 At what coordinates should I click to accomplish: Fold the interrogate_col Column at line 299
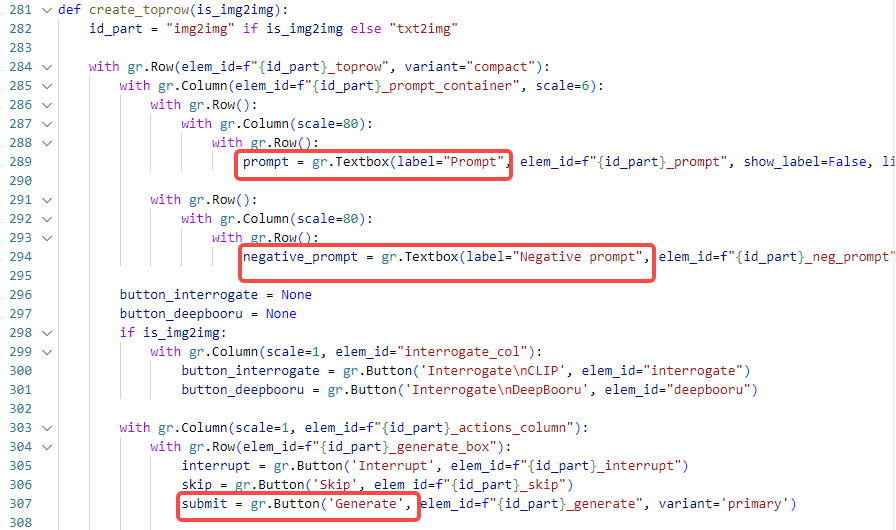[47, 352]
